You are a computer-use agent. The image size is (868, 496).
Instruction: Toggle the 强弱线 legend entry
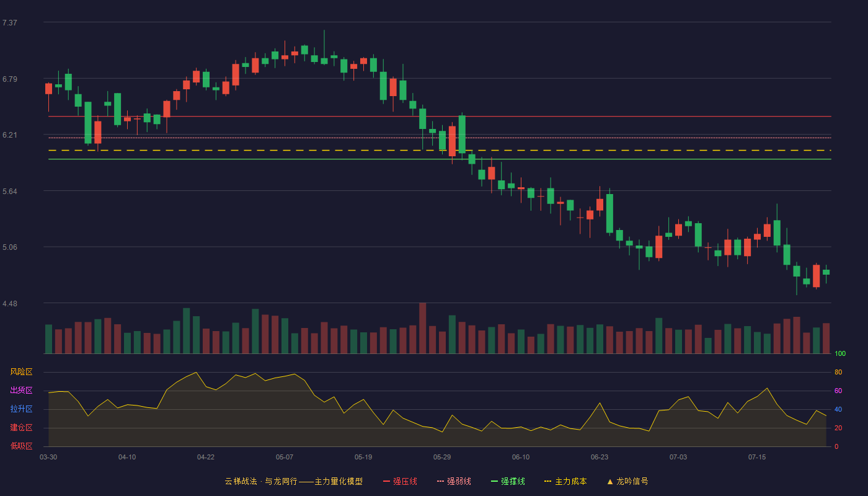pyautogui.click(x=454, y=481)
